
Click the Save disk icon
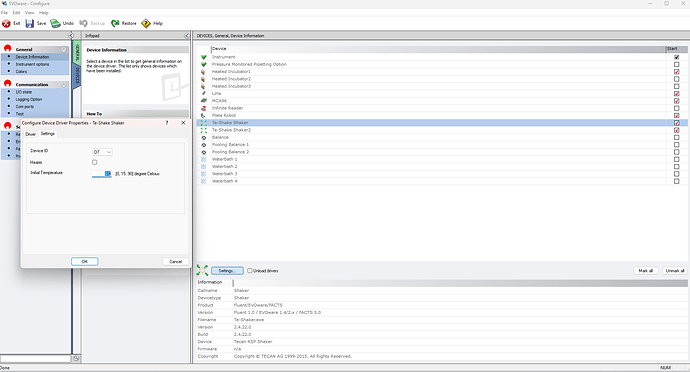tap(29, 23)
